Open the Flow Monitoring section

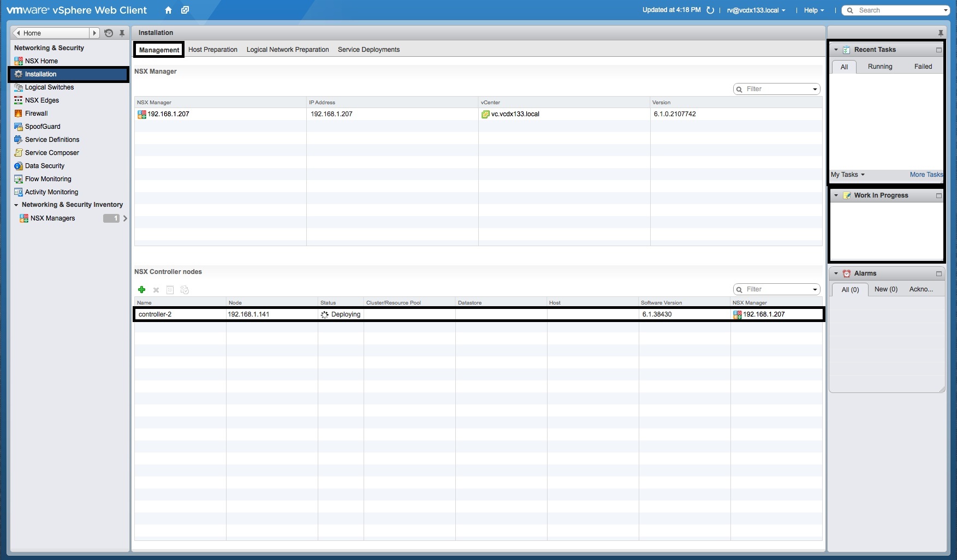pyautogui.click(x=48, y=179)
